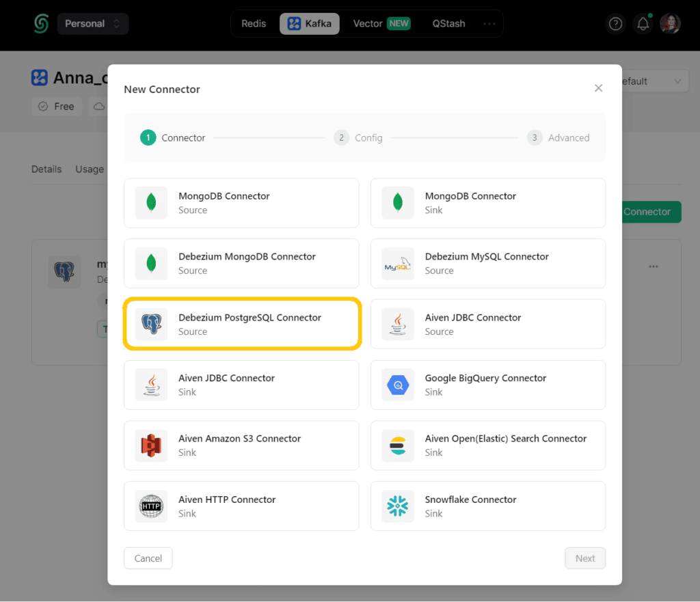Screen dimensions: 700x602
Task: Choose the MongoDB Connector Sink card
Action: (x=488, y=203)
